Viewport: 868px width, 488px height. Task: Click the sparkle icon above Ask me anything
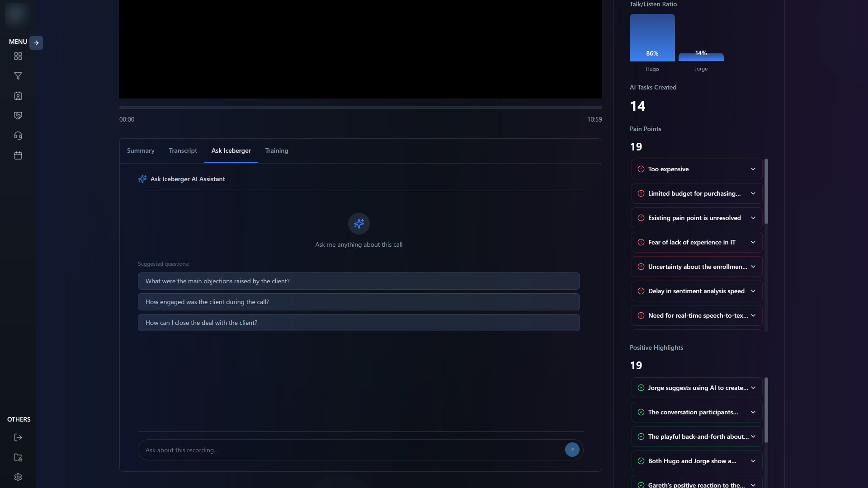click(x=359, y=224)
